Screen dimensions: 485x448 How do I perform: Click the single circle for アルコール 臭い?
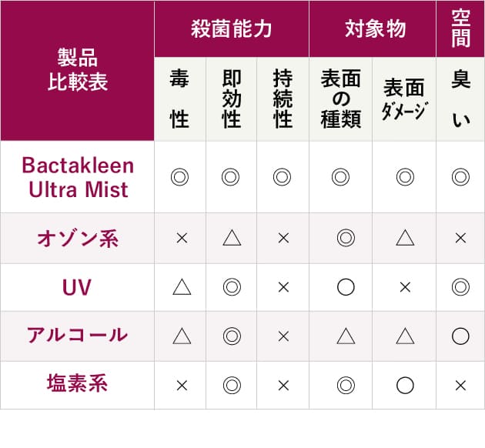click(x=460, y=336)
